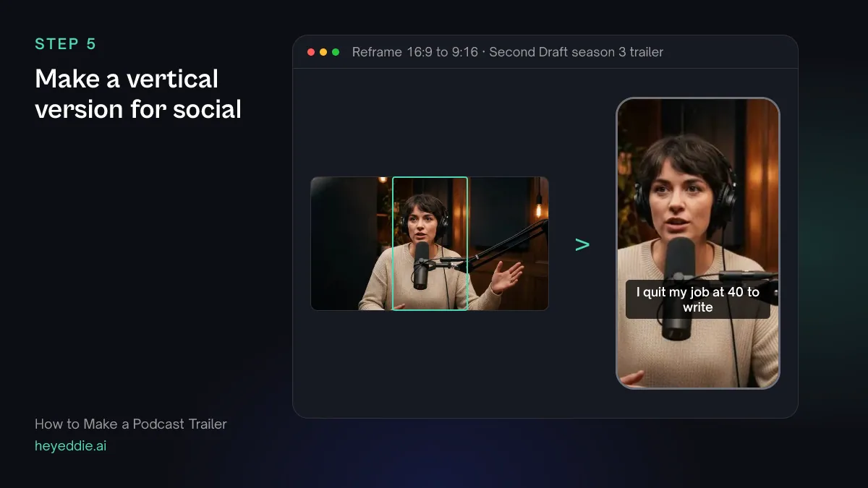Click the "Reframe 16:9 to 9:16" window title
This screenshot has height=488, width=868.
(x=415, y=52)
